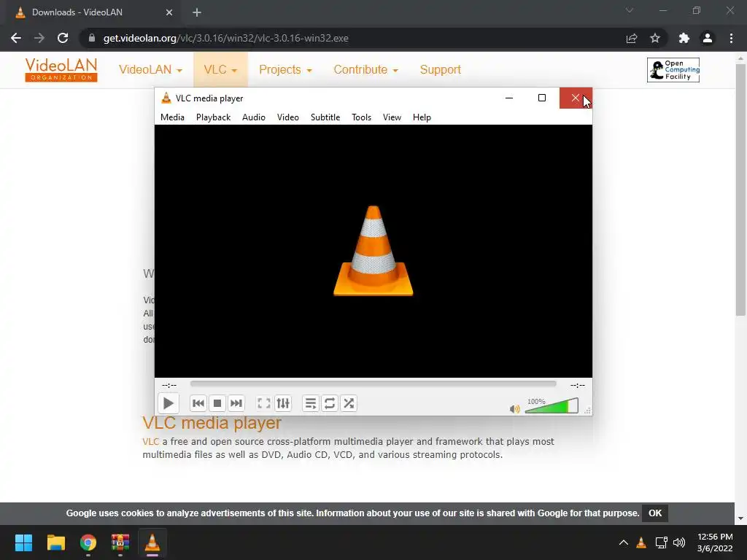The width and height of the screenshot is (747, 560).
Task: Switch to Chrome from taskbar
Action: [88, 542]
